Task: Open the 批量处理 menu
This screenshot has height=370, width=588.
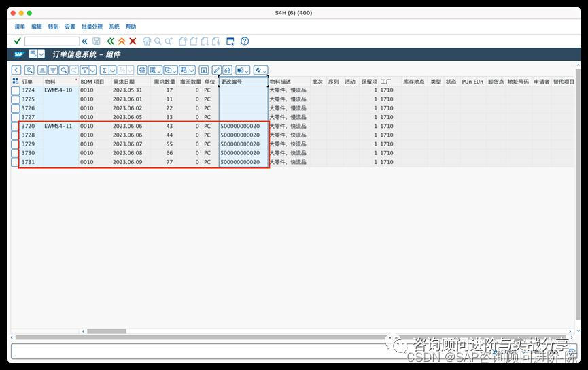Action: 92,27
